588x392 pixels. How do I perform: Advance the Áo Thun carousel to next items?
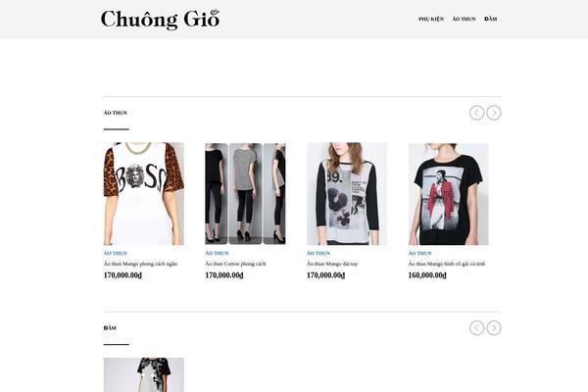494,113
